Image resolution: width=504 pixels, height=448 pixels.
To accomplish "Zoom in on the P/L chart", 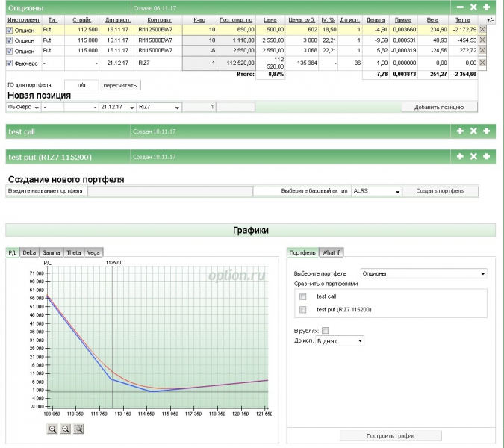I will (x=52, y=429).
